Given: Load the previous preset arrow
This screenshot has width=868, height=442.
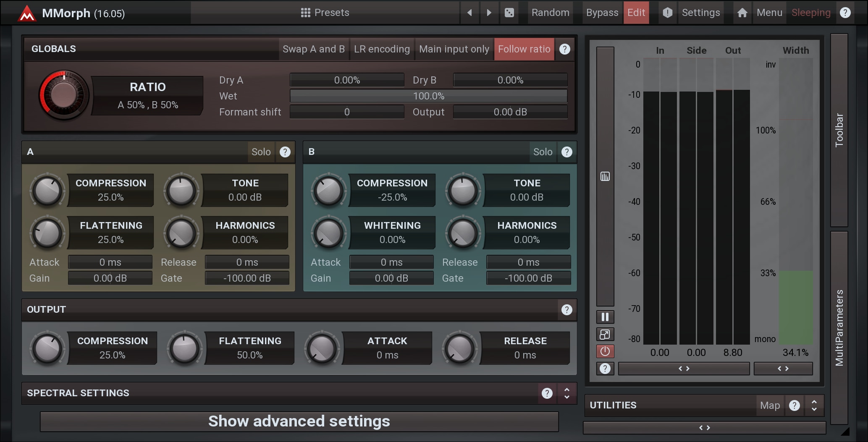Looking at the screenshot, I should 469,13.
